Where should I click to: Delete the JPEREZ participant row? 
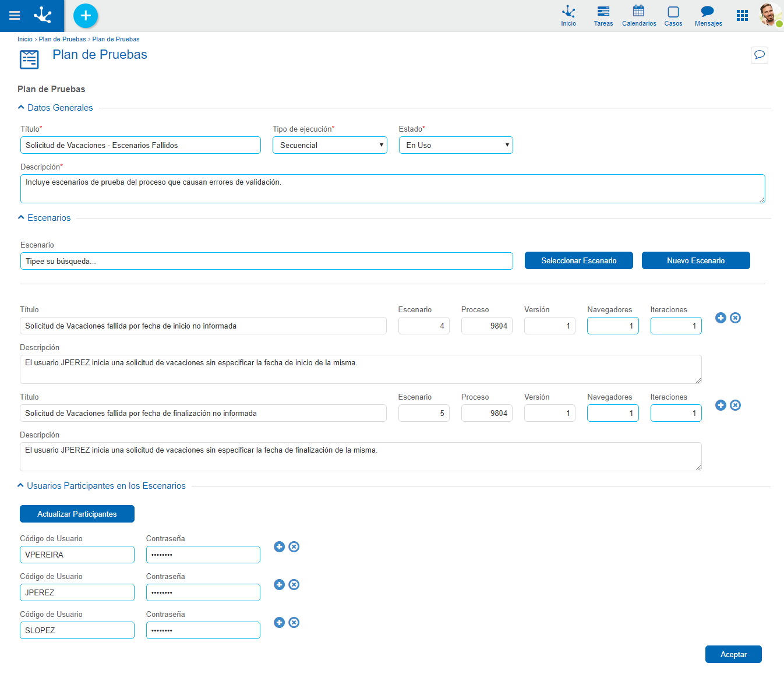pos(294,584)
